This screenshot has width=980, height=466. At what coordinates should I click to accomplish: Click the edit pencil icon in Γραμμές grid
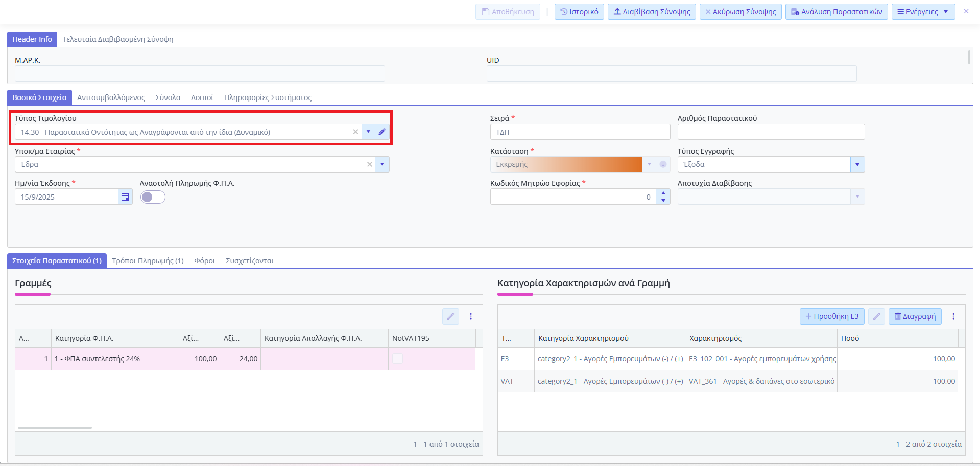coord(450,316)
